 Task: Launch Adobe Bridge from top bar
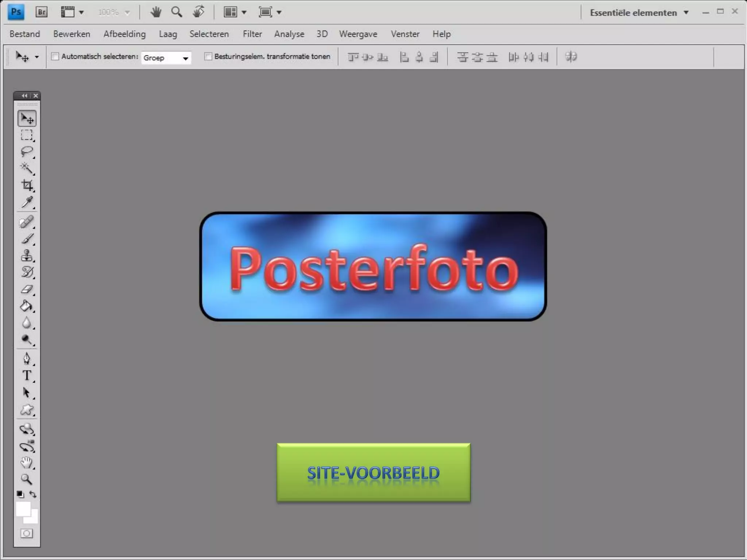(x=42, y=12)
